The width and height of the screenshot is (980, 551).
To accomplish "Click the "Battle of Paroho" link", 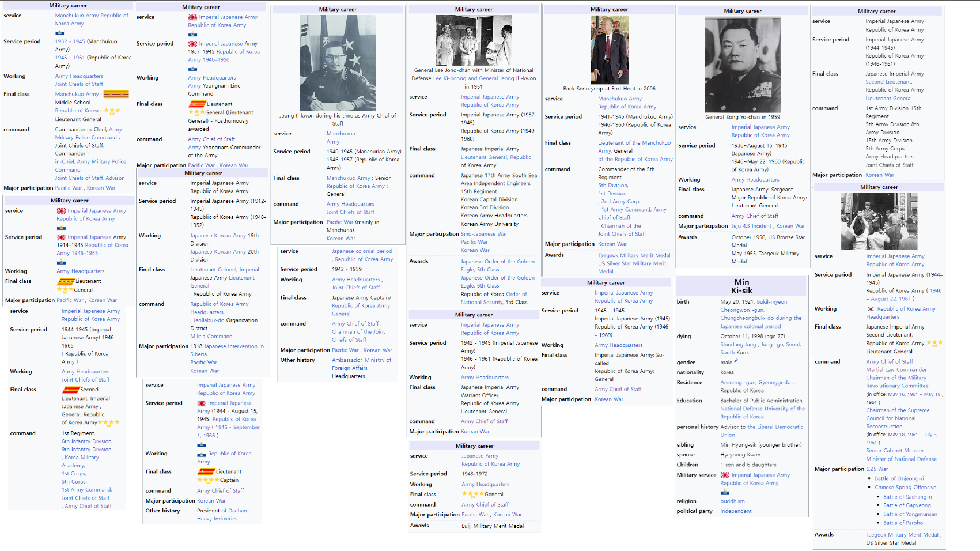I will pos(903,523).
